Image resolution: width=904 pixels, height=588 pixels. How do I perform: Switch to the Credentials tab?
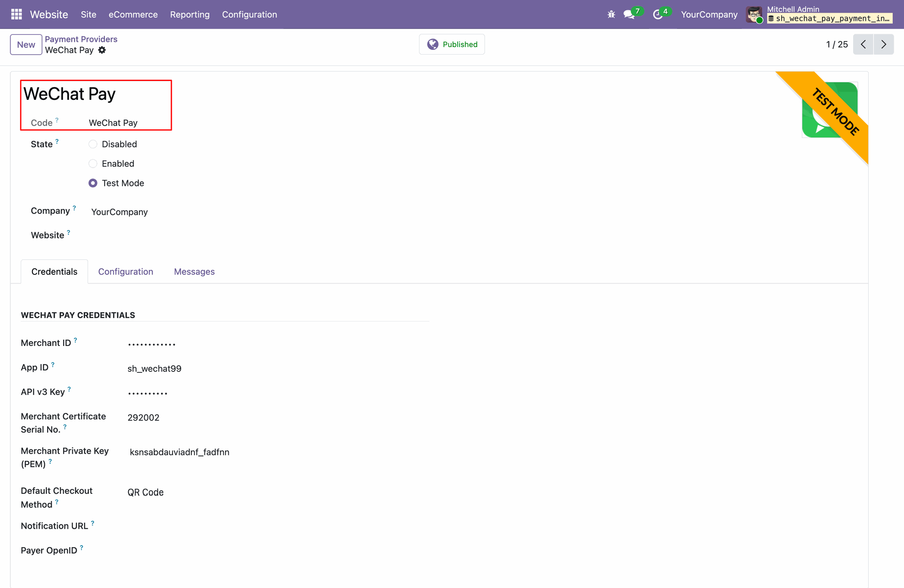point(55,272)
